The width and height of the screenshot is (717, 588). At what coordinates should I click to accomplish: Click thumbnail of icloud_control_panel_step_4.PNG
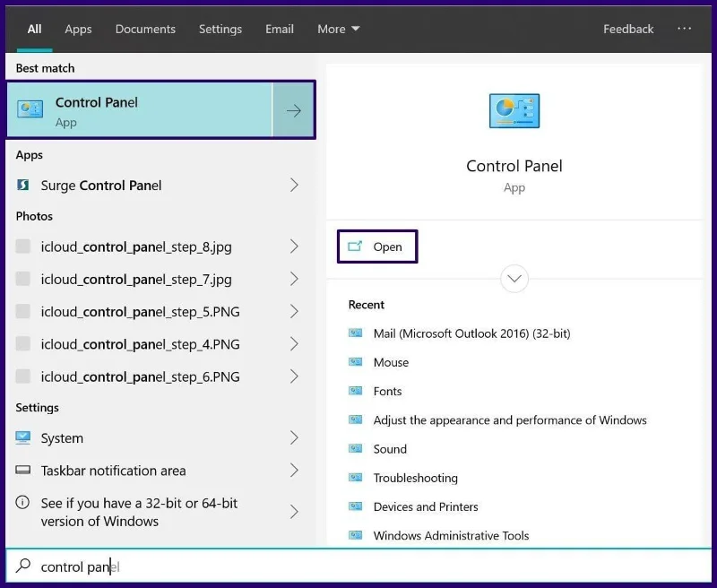click(x=23, y=343)
